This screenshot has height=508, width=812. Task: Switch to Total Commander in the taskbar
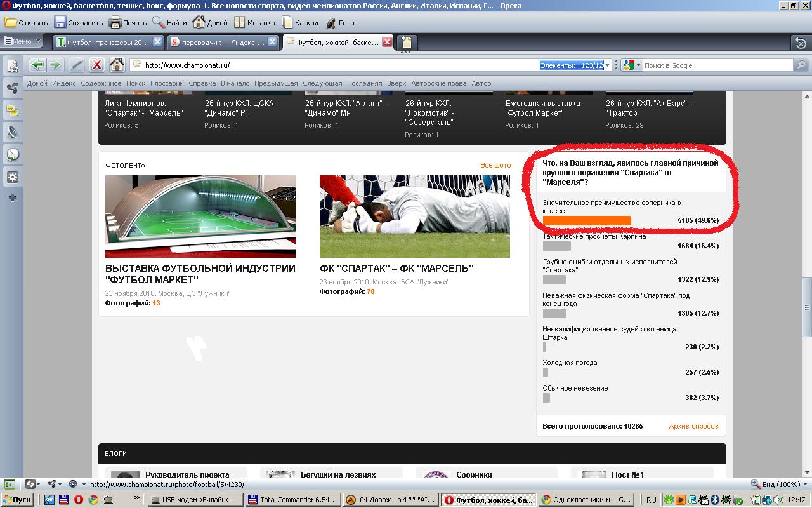tap(292, 500)
